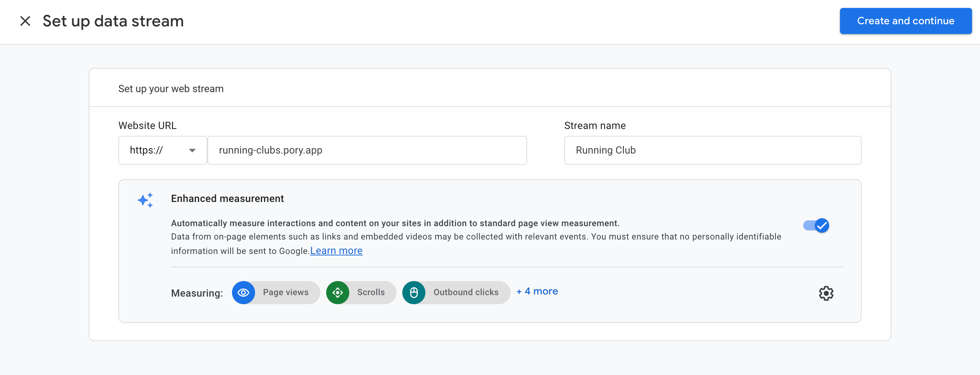Image resolution: width=980 pixels, height=375 pixels.
Task: Click the Enhanced measurement sparkle icon
Action: click(x=145, y=200)
